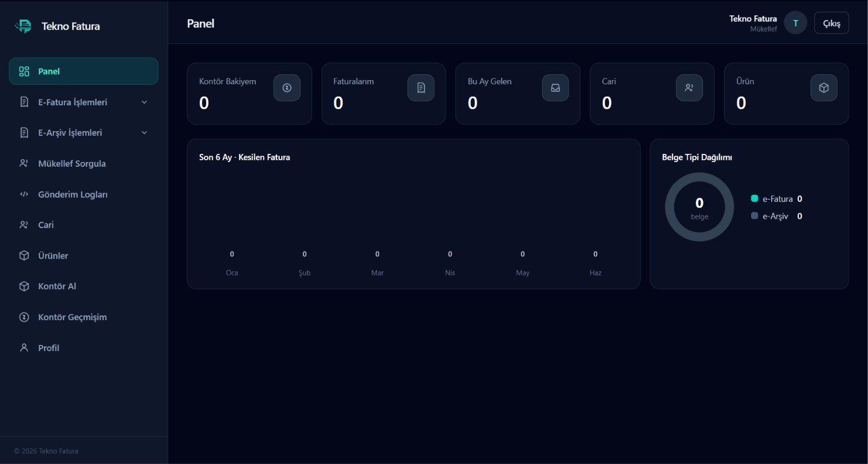The height and width of the screenshot is (464, 868).
Task: Expand the E-Fatura İşlemleri chevron
Action: 145,102
